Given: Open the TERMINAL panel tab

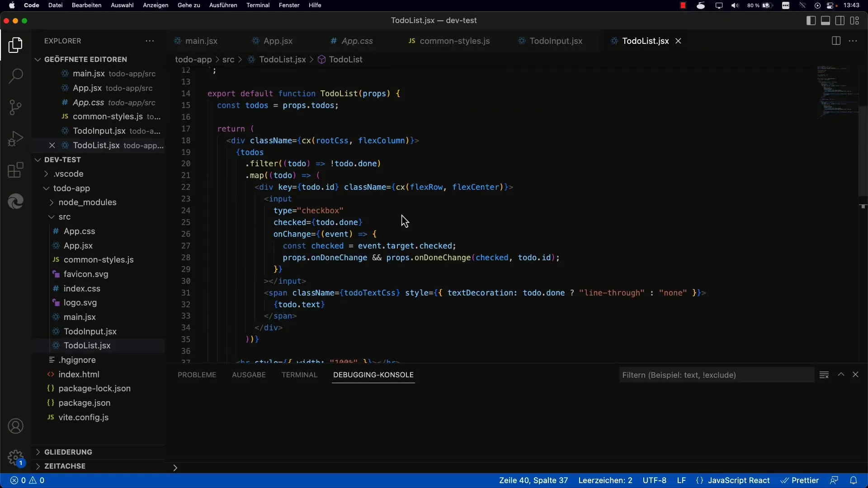Looking at the screenshot, I should point(299,375).
